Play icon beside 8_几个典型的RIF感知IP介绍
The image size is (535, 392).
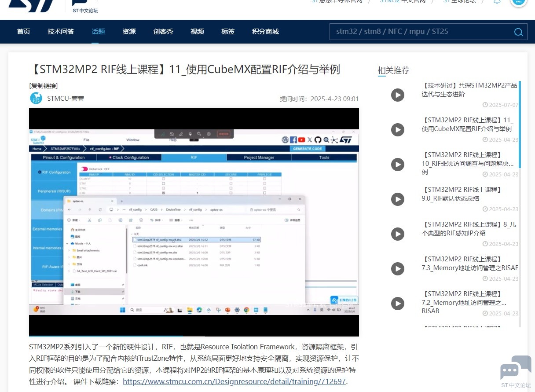[398, 234]
